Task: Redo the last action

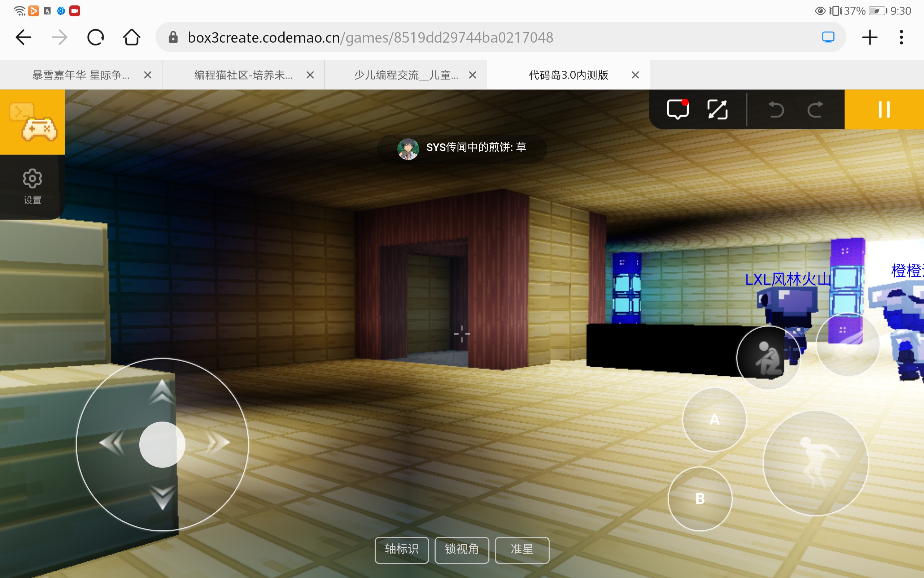Action: click(x=815, y=110)
